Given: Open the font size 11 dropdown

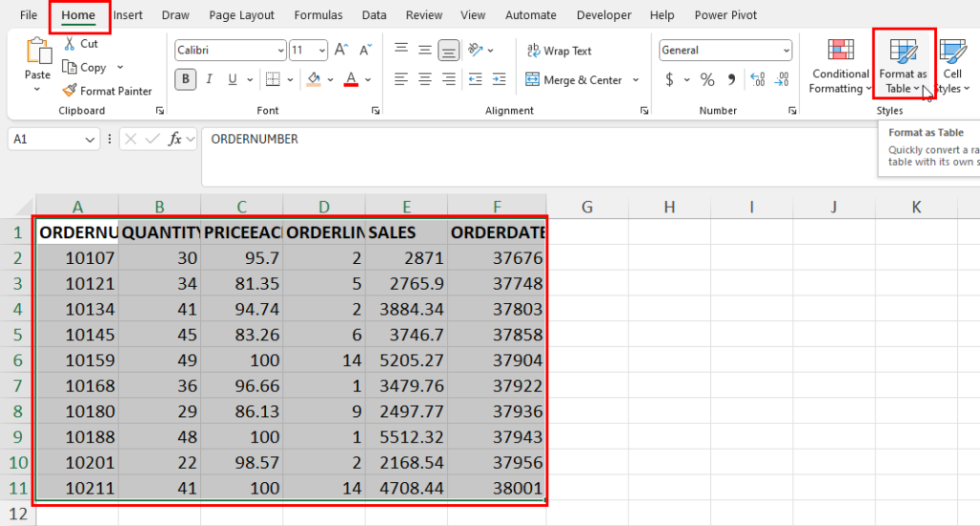Looking at the screenshot, I should point(322,50).
